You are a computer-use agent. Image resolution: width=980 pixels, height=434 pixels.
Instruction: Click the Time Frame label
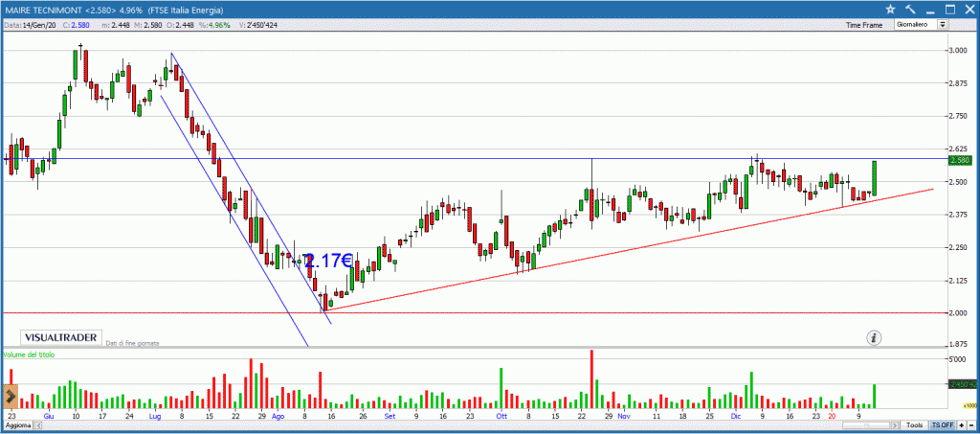(864, 25)
